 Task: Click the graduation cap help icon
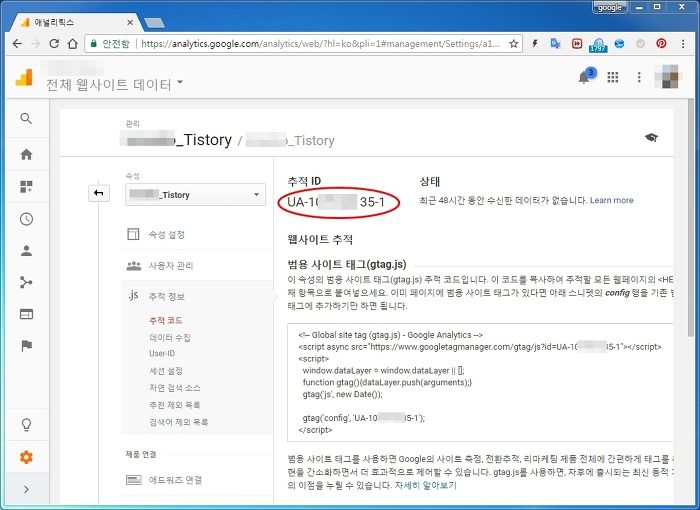pyautogui.click(x=651, y=138)
